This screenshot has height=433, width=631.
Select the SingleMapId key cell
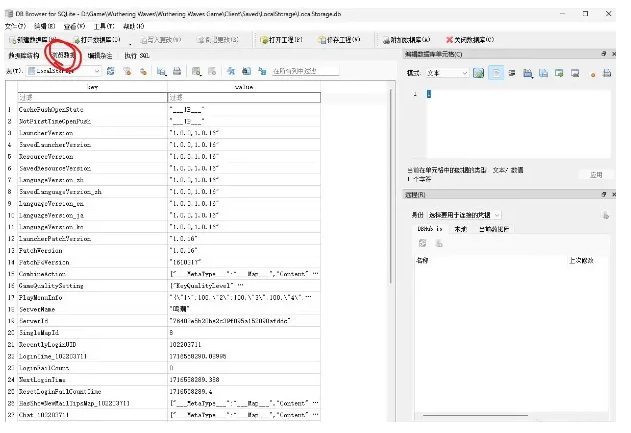click(x=93, y=333)
